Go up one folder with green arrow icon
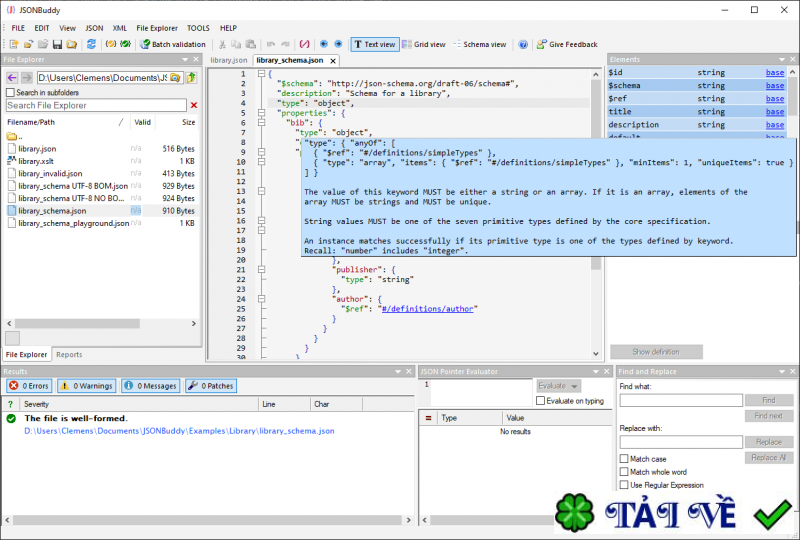The width and height of the screenshot is (800, 540). [192, 77]
